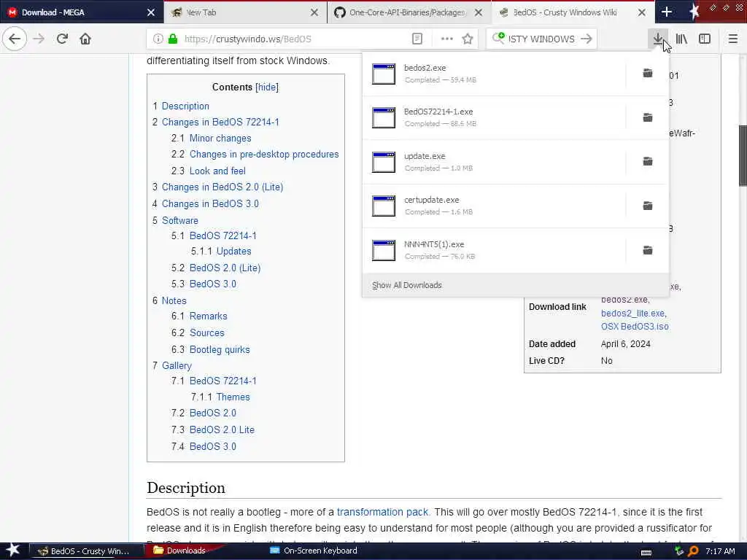The height and width of the screenshot is (560, 747).
Task: Click the keyboard icon in system tray
Action: pos(646,552)
